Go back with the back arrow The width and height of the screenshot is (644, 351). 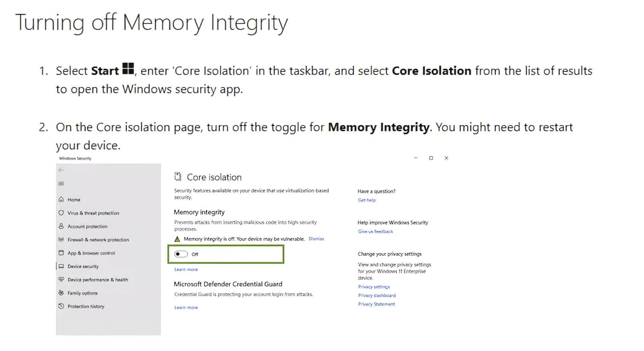pyautogui.click(x=61, y=170)
